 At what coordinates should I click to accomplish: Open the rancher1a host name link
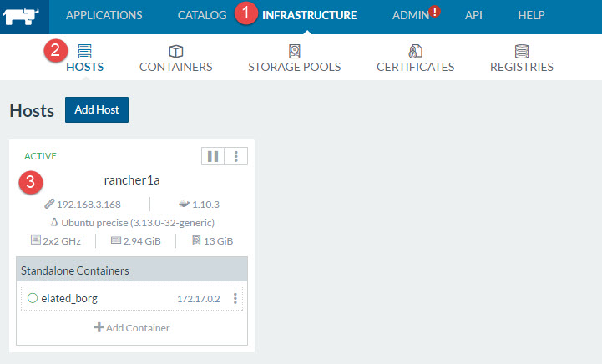(x=131, y=180)
